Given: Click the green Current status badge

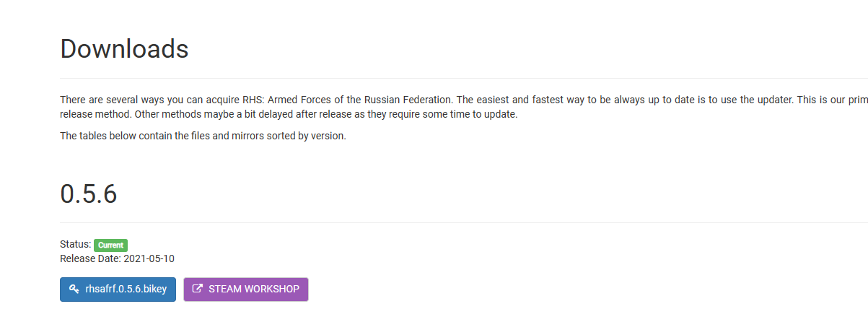Looking at the screenshot, I should point(110,245).
